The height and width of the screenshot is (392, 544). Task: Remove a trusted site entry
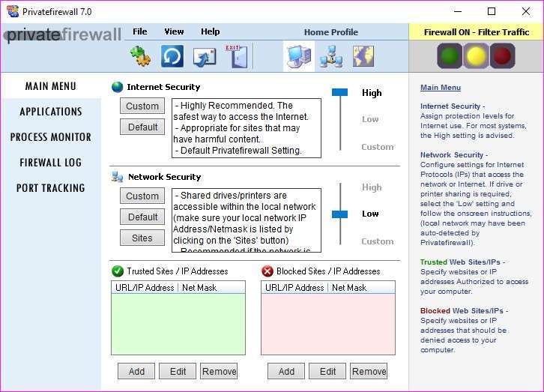pyautogui.click(x=219, y=372)
